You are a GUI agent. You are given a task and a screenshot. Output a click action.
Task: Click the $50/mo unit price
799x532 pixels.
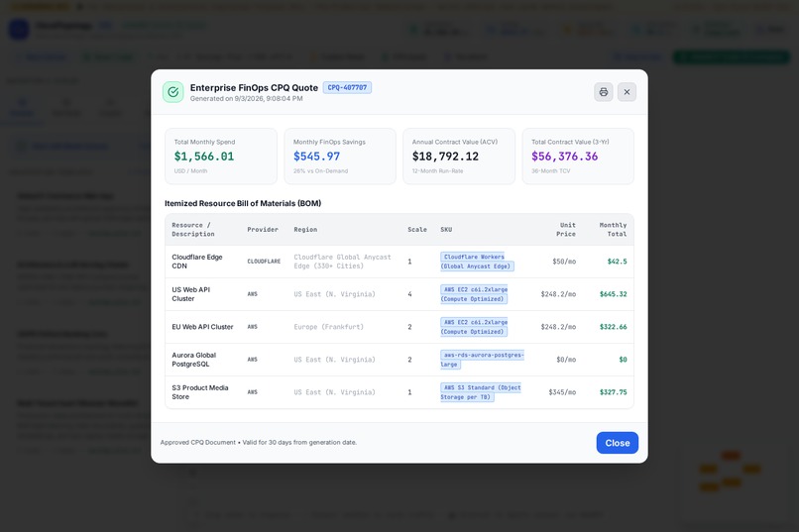(564, 262)
